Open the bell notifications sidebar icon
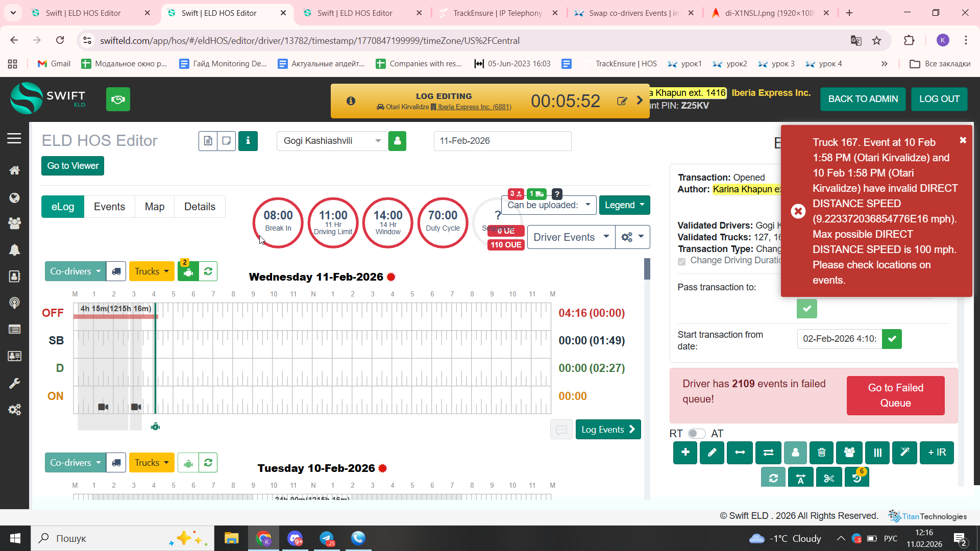Image resolution: width=980 pixels, height=551 pixels. (x=14, y=250)
